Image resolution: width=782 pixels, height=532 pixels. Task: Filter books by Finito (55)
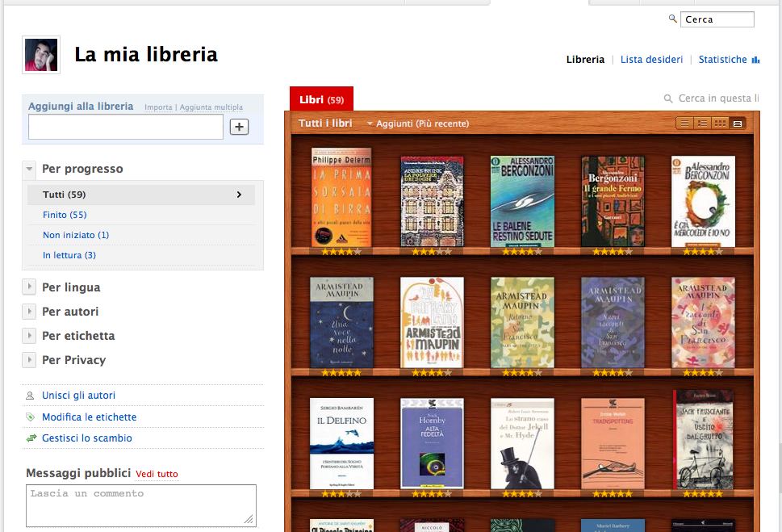[65, 215]
